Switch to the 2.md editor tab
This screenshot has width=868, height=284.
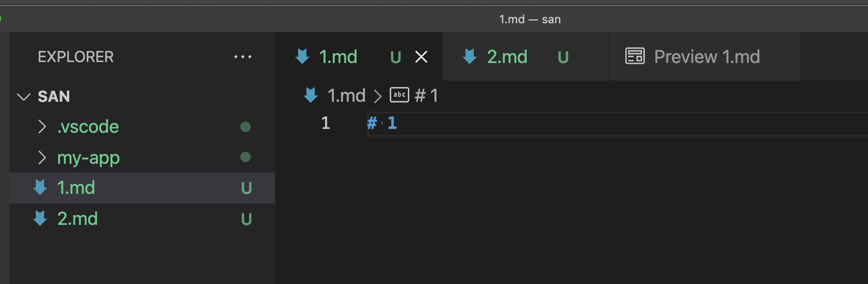point(507,57)
